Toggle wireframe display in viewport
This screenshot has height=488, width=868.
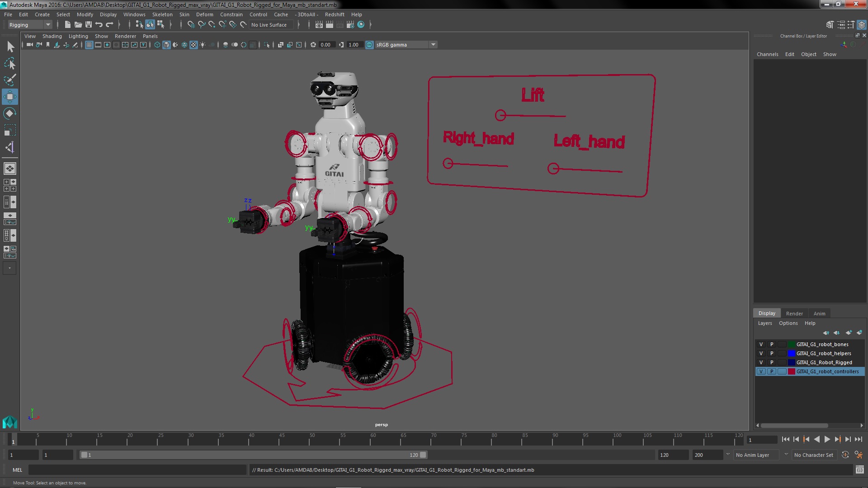[x=157, y=45]
